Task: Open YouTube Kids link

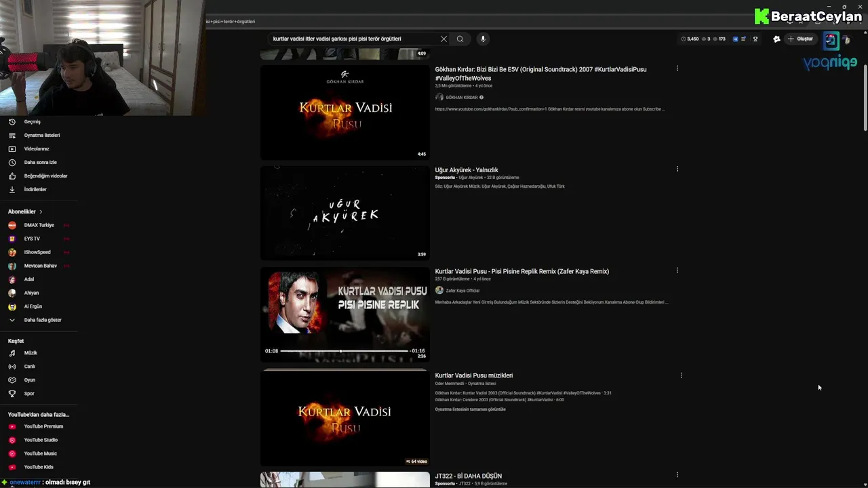Action: [x=38, y=467]
